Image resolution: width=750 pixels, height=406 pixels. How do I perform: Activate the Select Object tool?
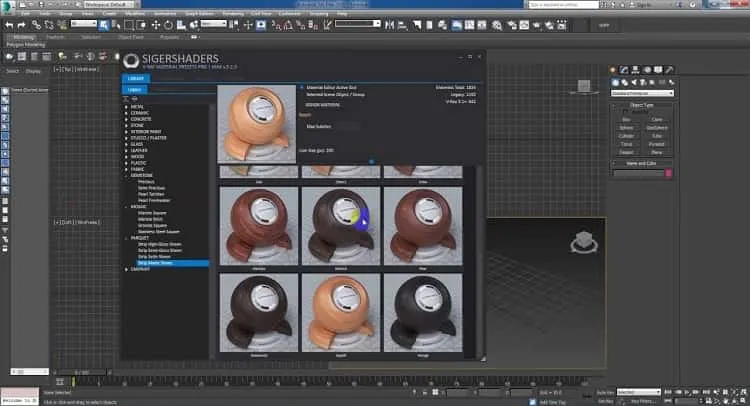coord(104,25)
